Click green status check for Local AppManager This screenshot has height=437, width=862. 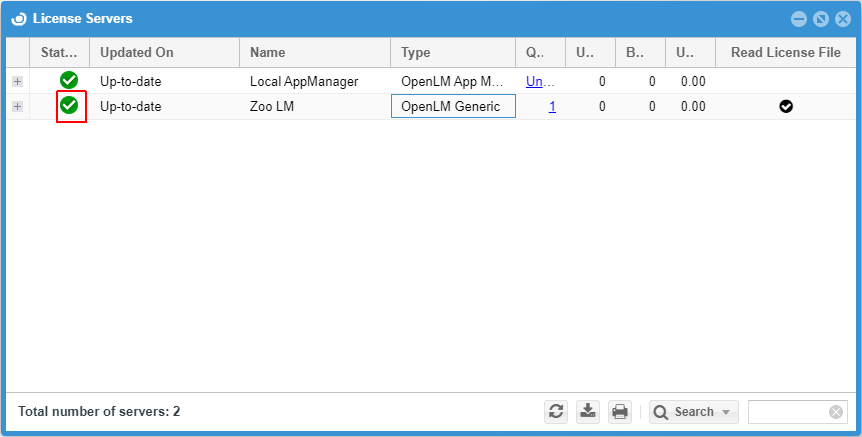point(69,81)
